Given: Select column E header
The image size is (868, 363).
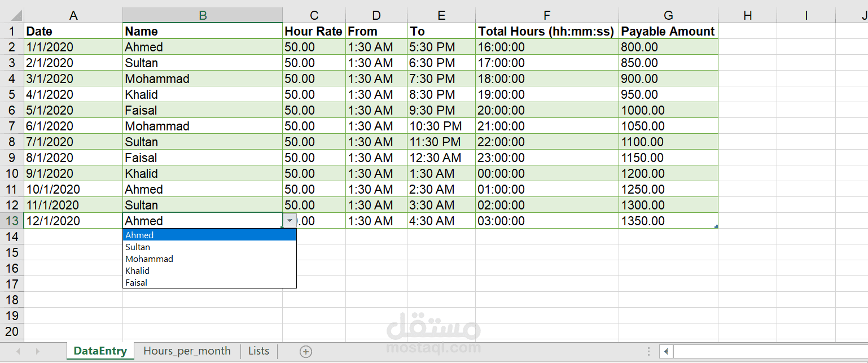Looking at the screenshot, I should click(441, 16).
